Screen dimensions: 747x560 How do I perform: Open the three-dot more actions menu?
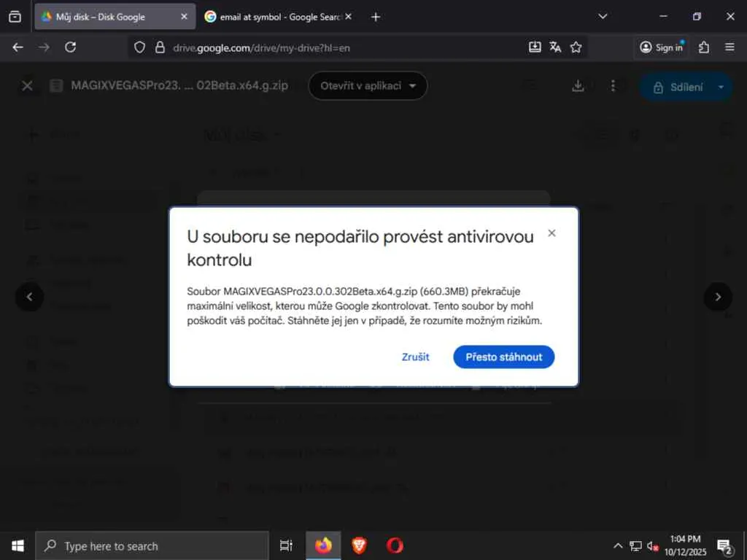point(613,86)
